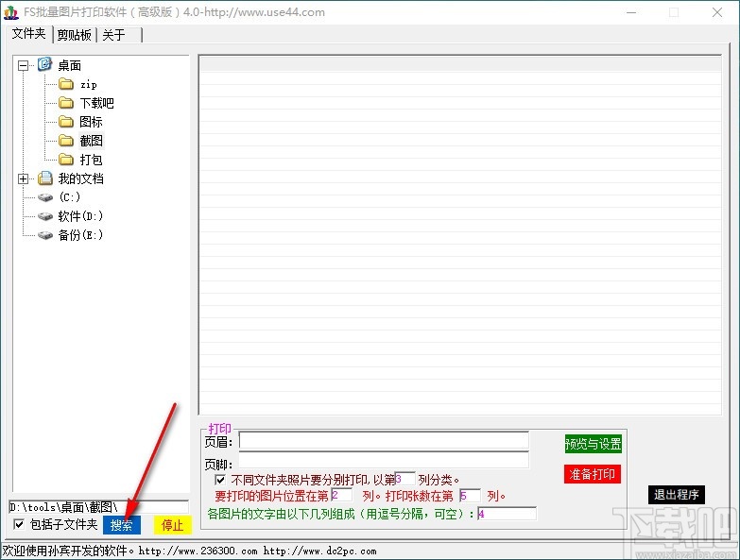Click the 备份(E:) drive icon
Screen dimensions: 740x560
click(x=45, y=235)
